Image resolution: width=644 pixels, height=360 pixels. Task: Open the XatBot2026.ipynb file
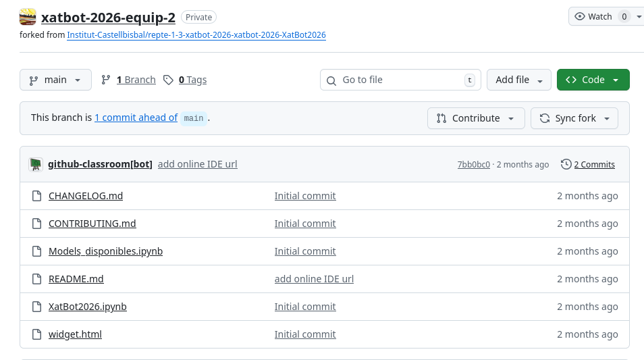88,307
